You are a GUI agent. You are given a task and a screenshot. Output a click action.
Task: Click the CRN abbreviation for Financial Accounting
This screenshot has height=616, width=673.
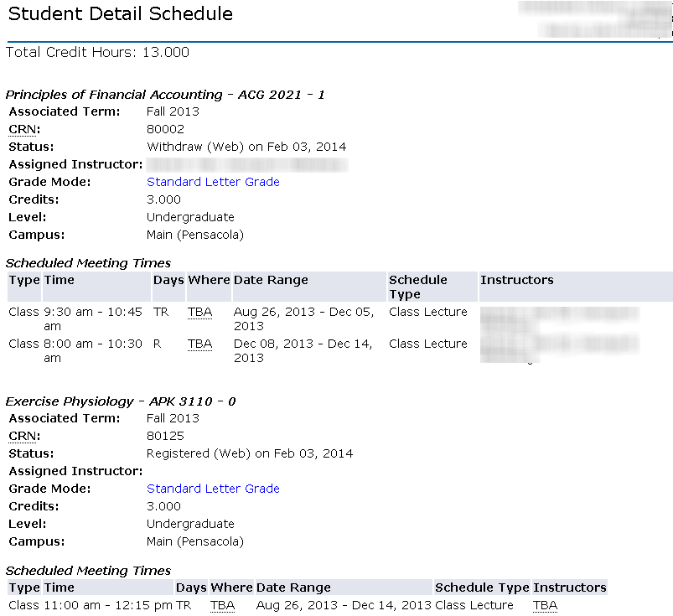[x=23, y=129]
